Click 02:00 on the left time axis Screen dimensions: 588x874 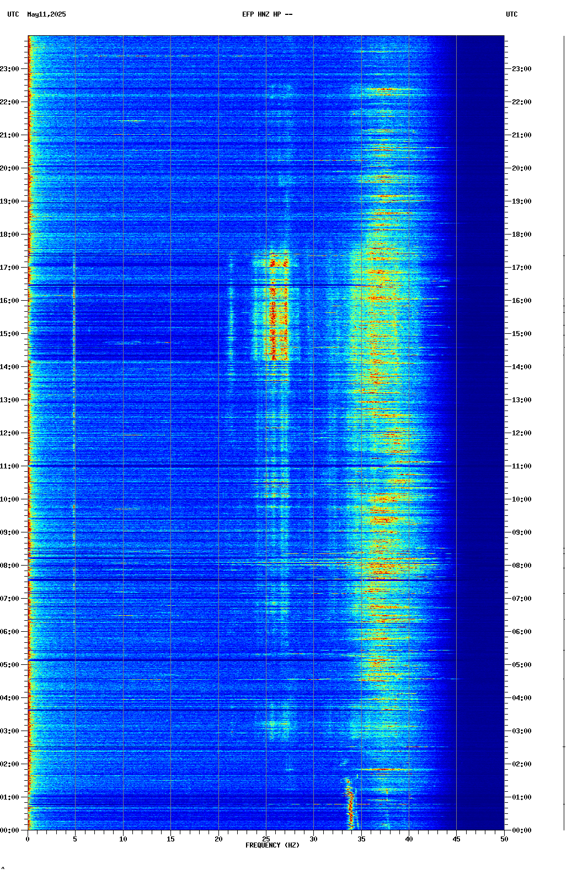click(x=9, y=764)
